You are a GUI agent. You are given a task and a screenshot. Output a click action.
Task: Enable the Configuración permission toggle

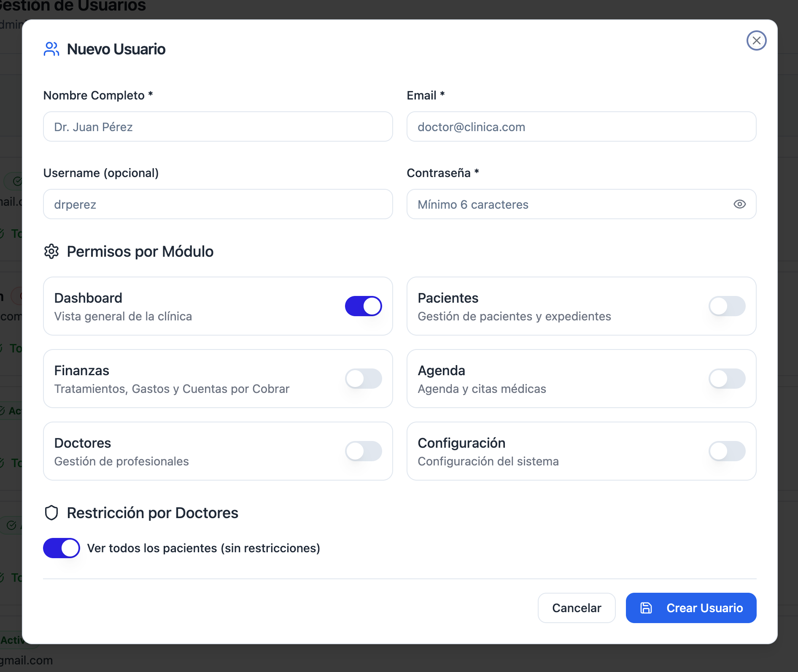click(x=727, y=451)
